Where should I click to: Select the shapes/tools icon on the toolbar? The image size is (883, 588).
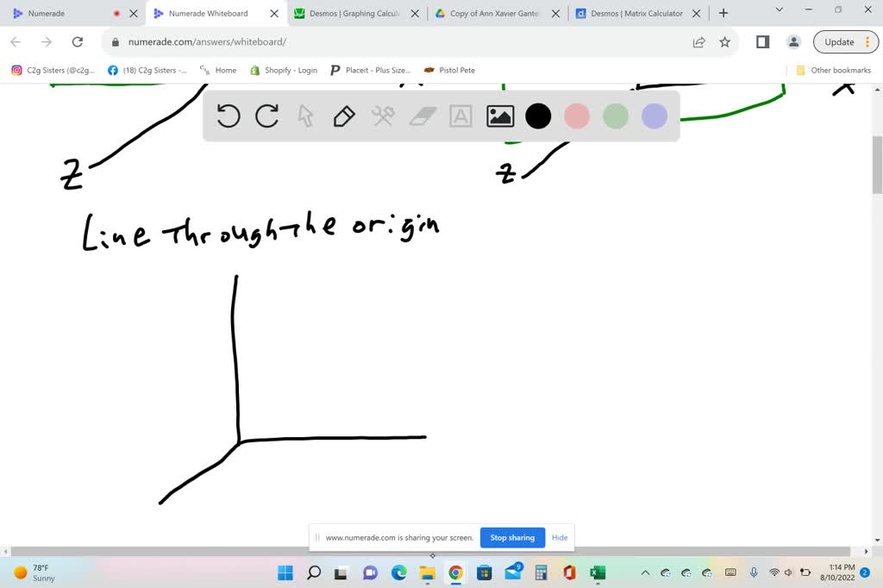pos(383,116)
